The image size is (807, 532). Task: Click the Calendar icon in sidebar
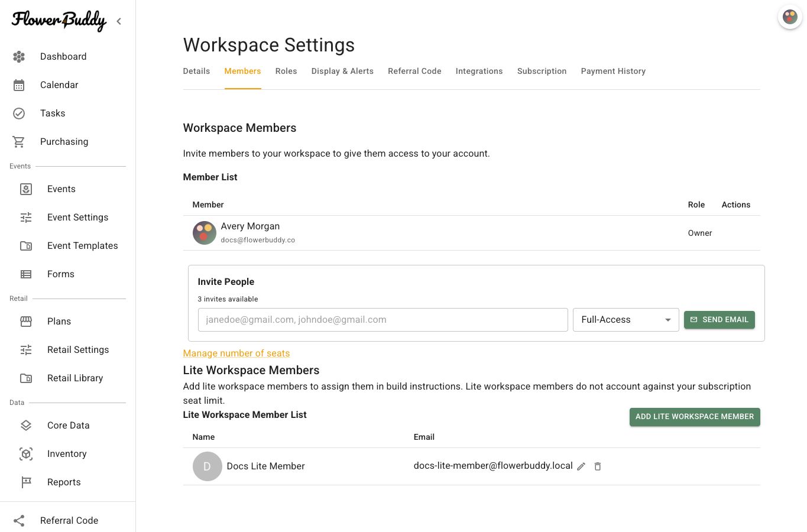[x=19, y=85]
